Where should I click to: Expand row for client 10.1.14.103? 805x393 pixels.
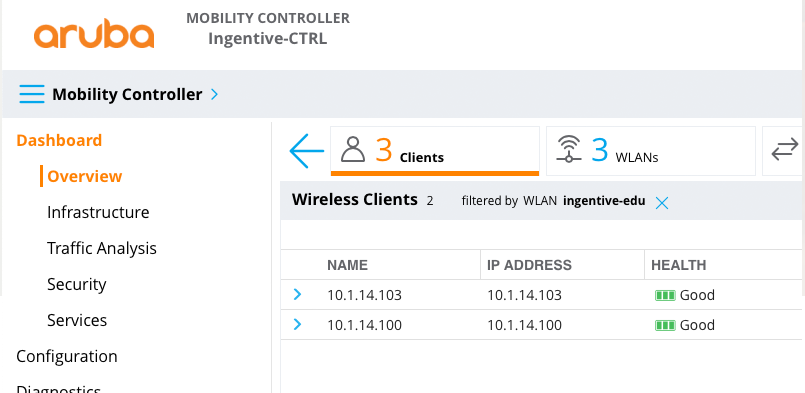pos(297,294)
